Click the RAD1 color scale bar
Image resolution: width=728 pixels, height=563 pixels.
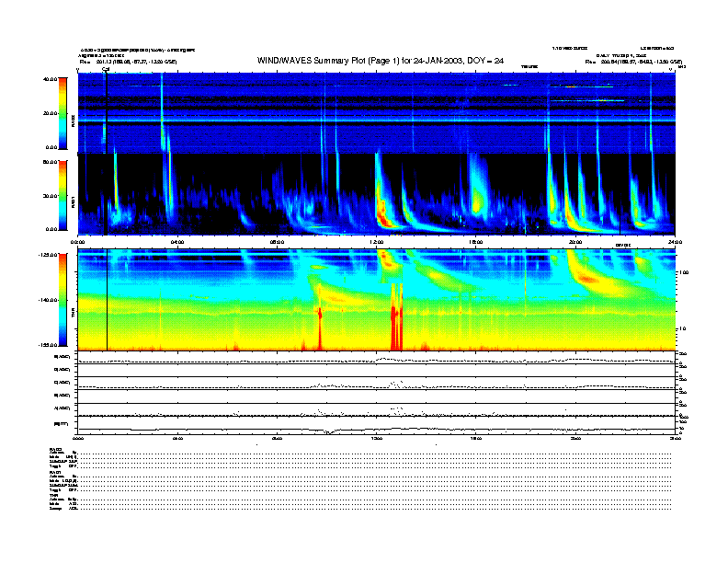pos(63,195)
